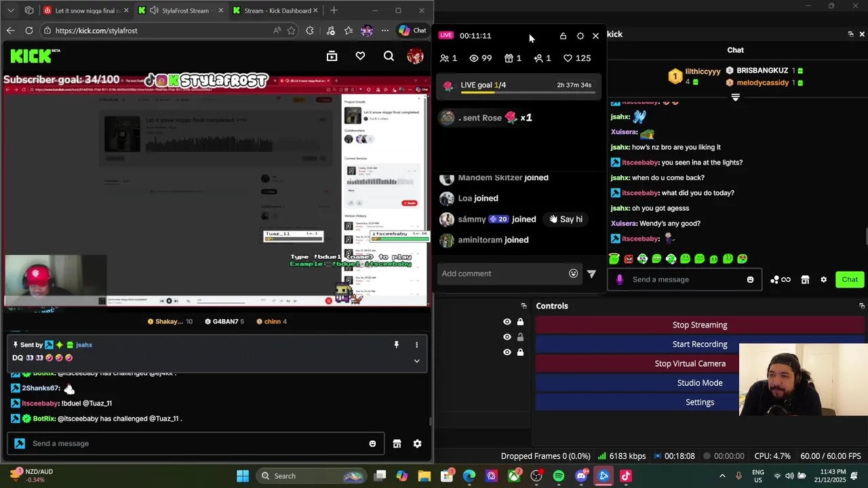Open emoji picker in Kick stream chat

(x=372, y=443)
